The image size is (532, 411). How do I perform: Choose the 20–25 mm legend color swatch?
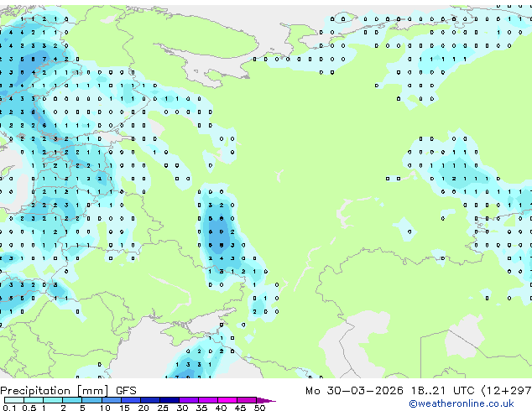coord(150,400)
